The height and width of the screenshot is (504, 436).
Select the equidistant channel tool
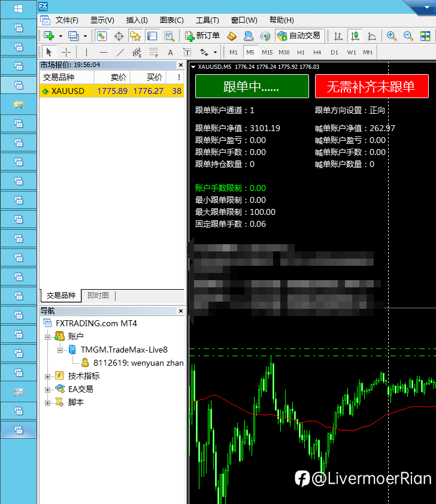point(137,52)
